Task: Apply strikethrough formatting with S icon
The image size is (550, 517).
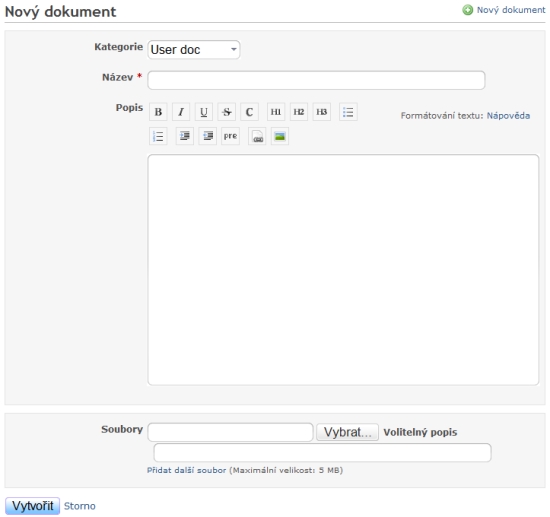Action: 227,112
